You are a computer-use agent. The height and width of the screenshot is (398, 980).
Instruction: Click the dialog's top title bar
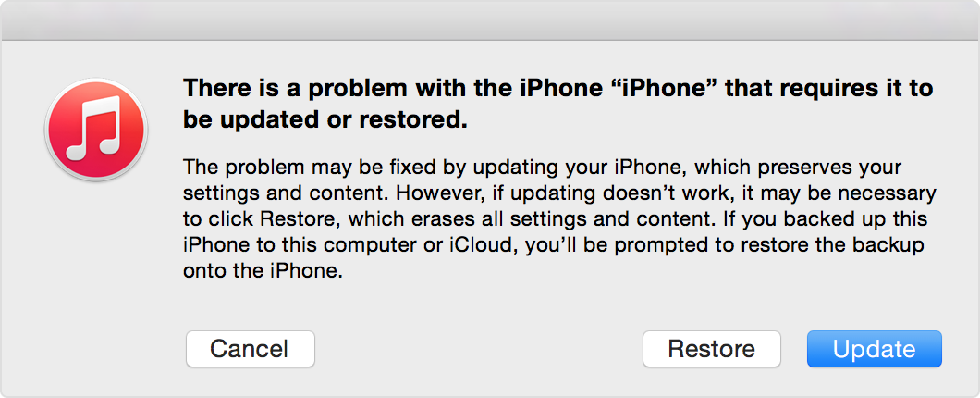(490, 19)
